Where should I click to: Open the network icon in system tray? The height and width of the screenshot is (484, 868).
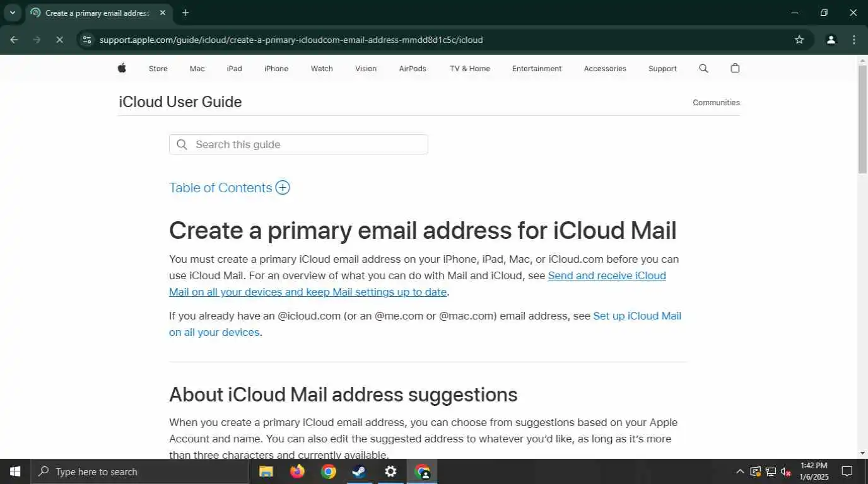pyautogui.click(x=771, y=471)
